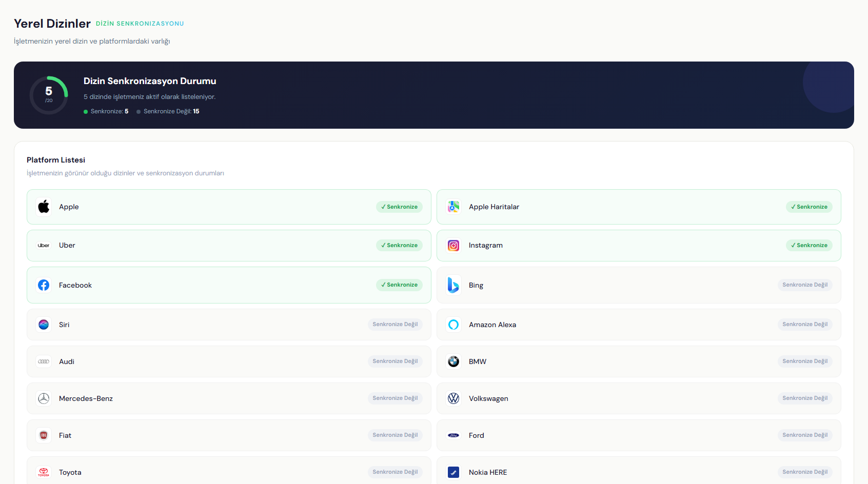Click the Facebook logo icon
Screen dimensions: 868x484
44,285
